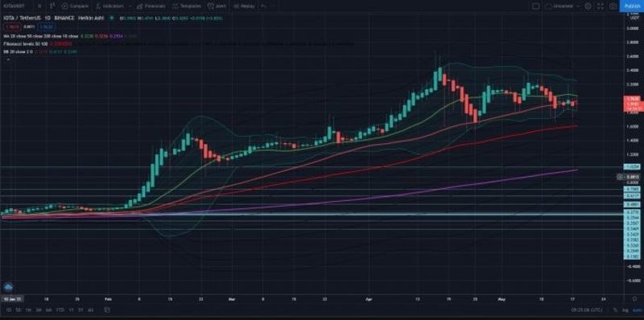Select the 3M time range
644x320 pixels.
(x=39, y=310)
